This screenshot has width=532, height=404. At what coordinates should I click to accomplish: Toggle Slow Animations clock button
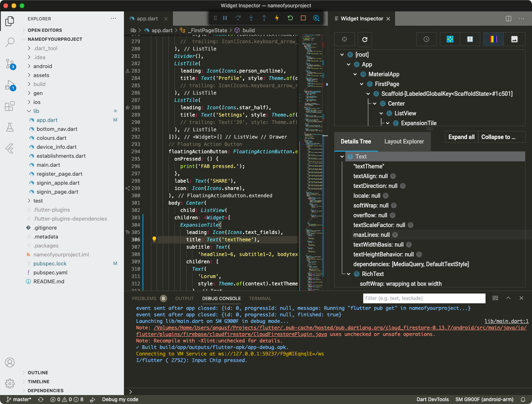pos(426,39)
